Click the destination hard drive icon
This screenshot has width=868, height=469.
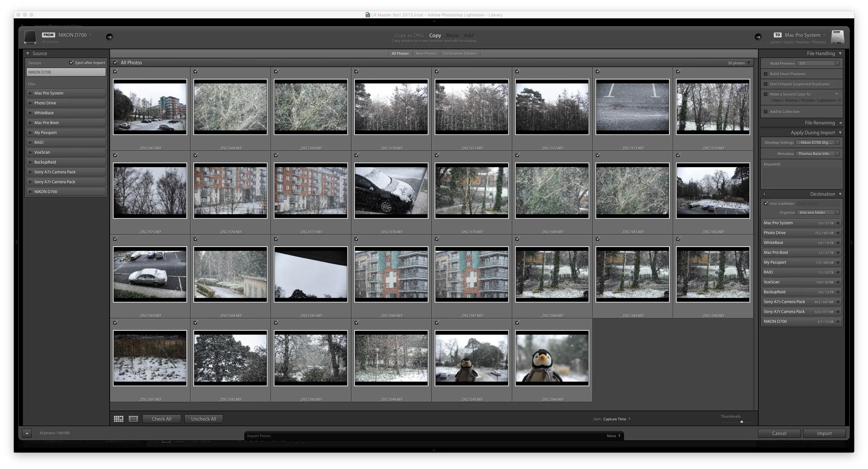(x=837, y=37)
